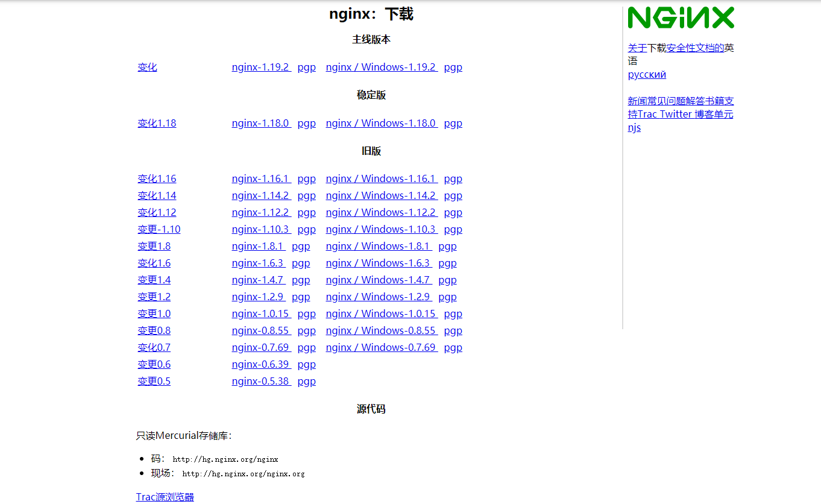Download nginx-0.5.38
The height and width of the screenshot is (504, 821).
tap(261, 381)
